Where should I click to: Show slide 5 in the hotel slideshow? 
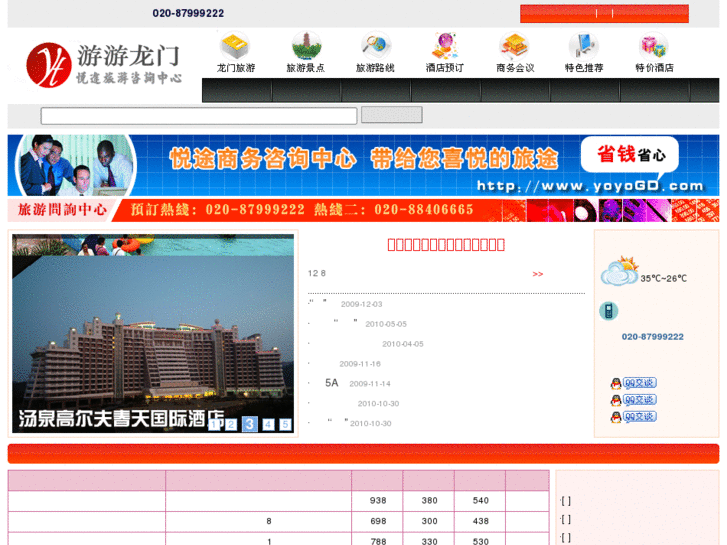coord(286,424)
